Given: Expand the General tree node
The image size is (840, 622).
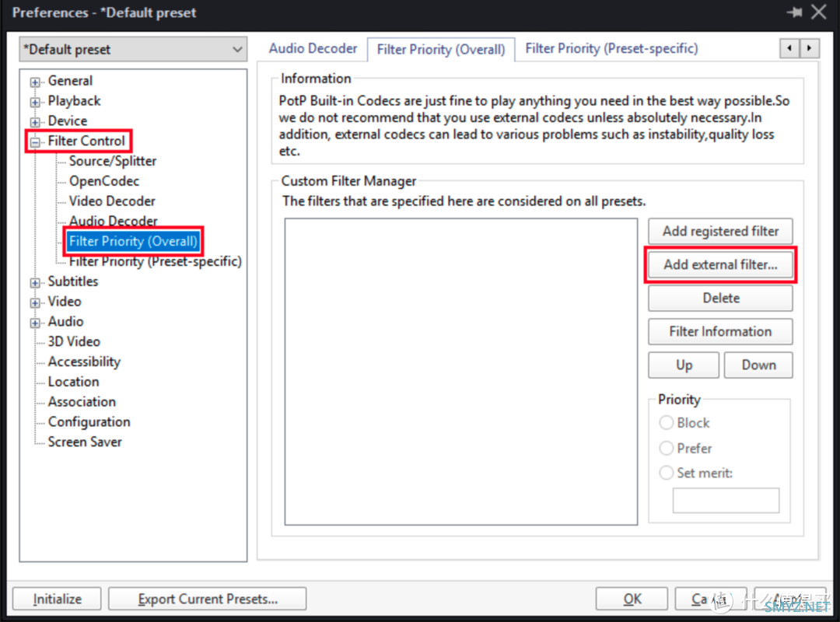Looking at the screenshot, I should point(35,82).
